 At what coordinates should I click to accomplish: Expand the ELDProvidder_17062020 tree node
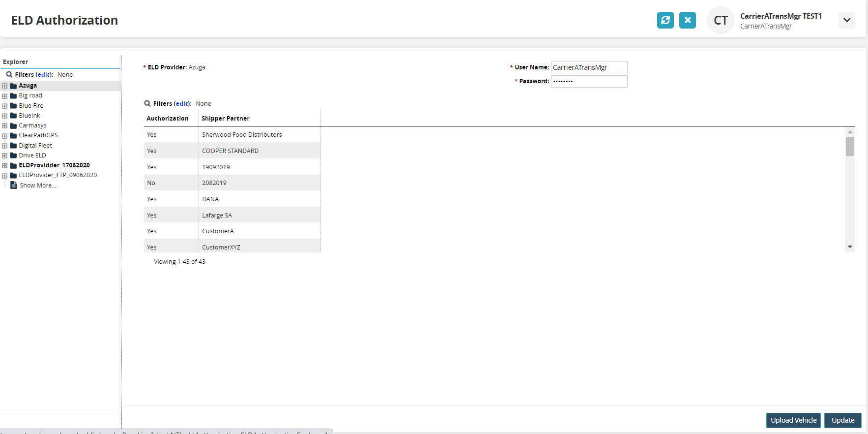coord(5,165)
